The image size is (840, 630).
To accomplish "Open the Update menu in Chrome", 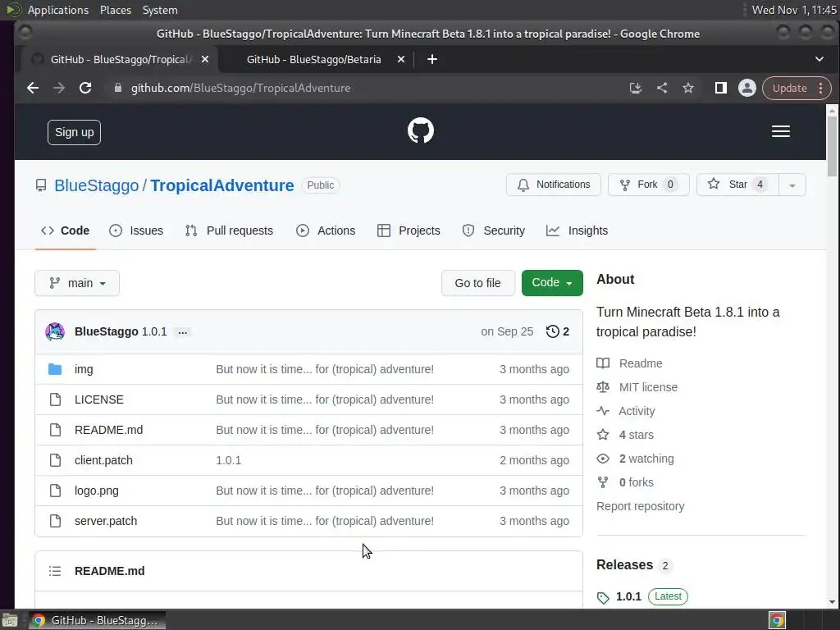I will point(797,88).
